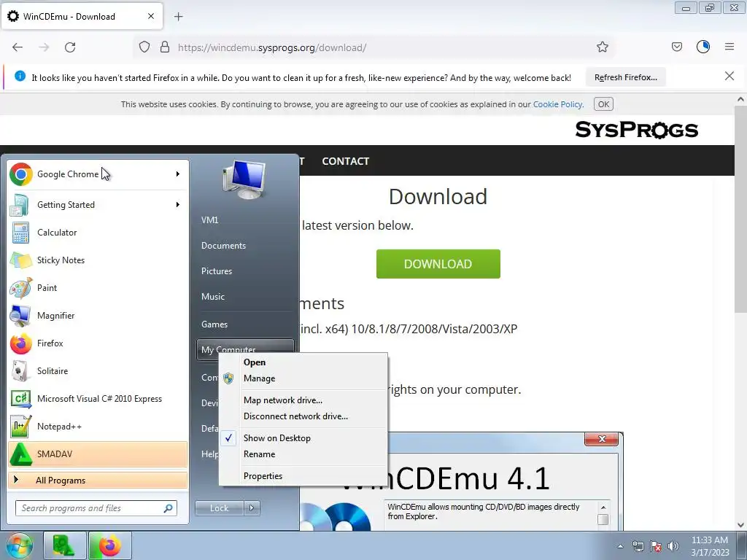The image size is (747, 560).
Task: Click the Lock button
Action: click(219, 508)
